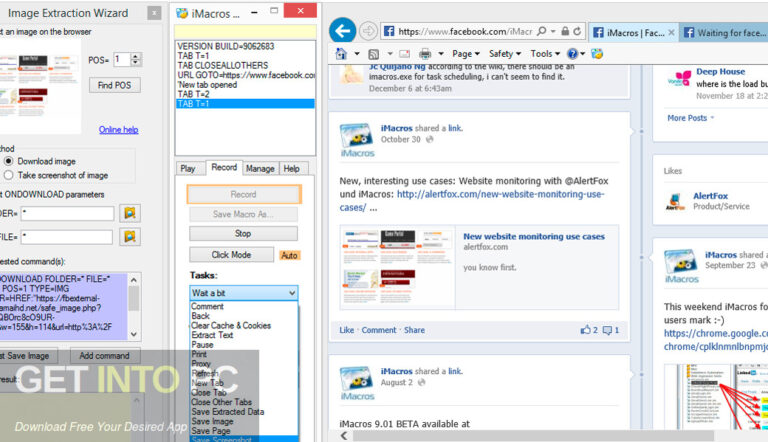Click the RSS feeds icon in command bar
The height and width of the screenshot is (442, 768).
click(x=374, y=54)
